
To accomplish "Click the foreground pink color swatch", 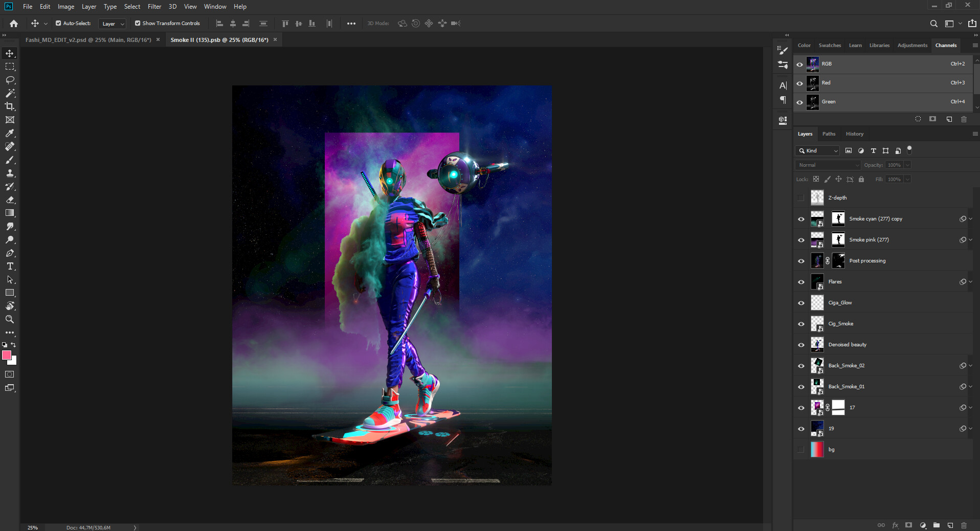I will point(6,355).
